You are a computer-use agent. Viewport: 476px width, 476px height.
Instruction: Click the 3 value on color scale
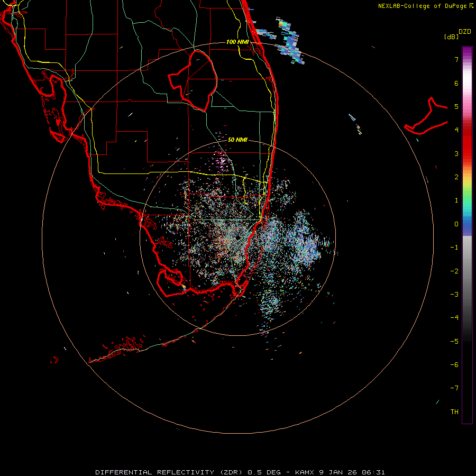point(456,153)
